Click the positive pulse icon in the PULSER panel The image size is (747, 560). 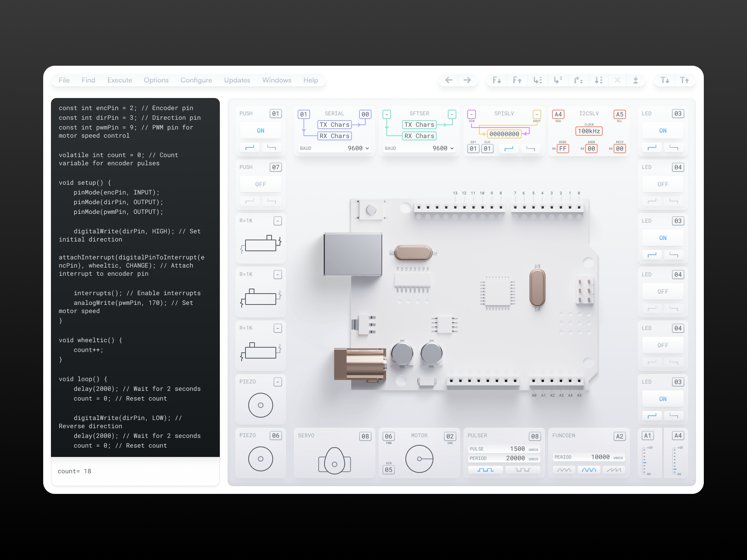485,470
